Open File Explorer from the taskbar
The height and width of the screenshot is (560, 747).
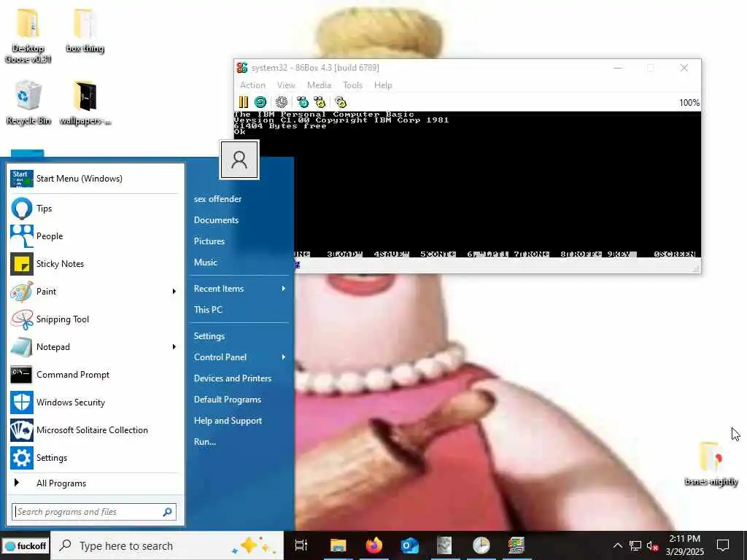tap(338, 545)
